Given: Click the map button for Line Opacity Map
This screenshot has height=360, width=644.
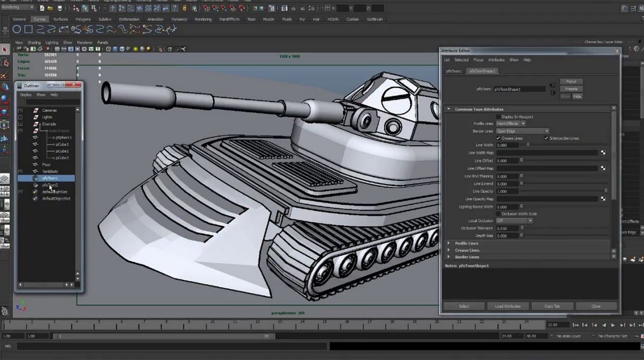Looking at the screenshot, I should [x=603, y=199].
